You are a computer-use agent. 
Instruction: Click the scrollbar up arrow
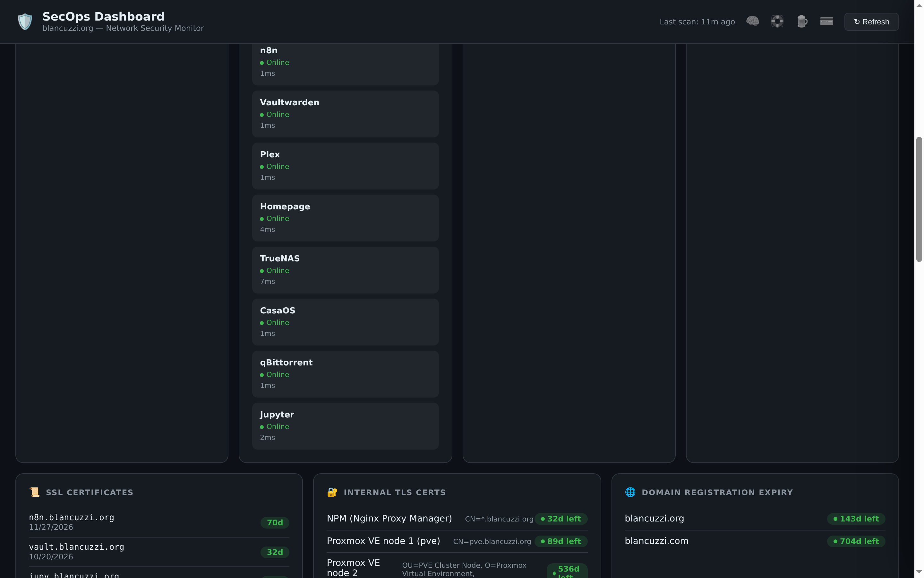click(x=919, y=5)
